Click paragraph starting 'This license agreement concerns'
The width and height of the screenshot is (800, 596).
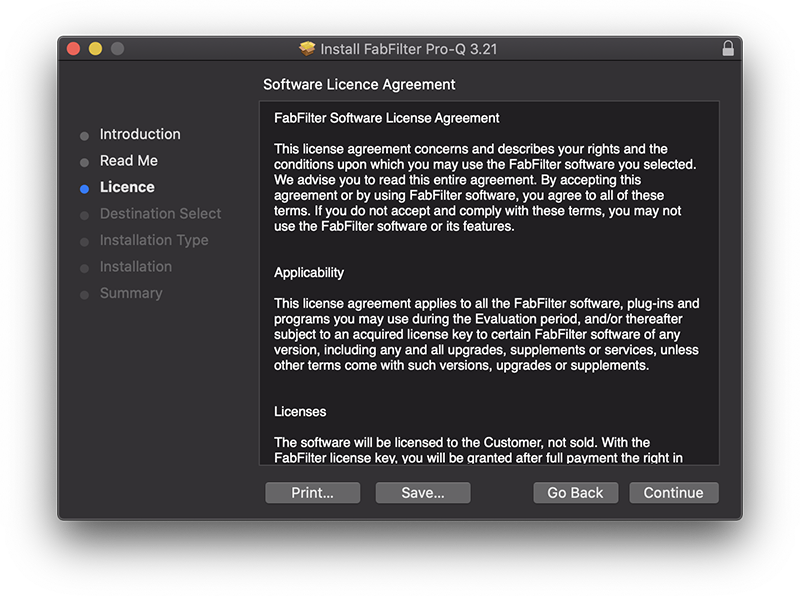pyautogui.click(x=485, y=187)
